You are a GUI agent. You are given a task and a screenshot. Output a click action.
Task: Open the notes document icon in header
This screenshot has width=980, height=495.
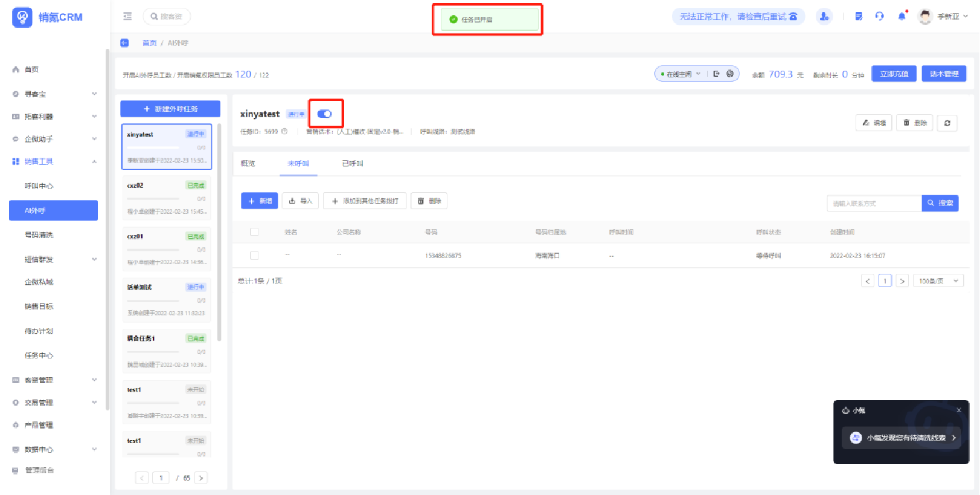[859, 16]
